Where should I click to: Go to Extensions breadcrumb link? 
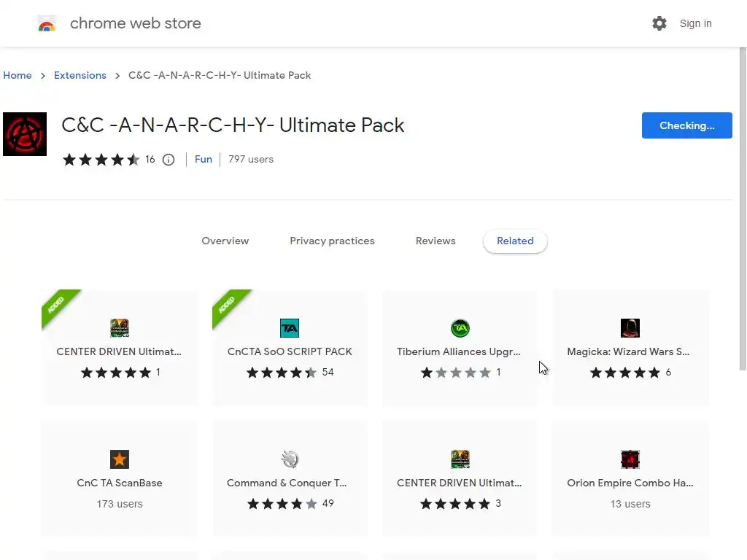(x=80, y=75)
